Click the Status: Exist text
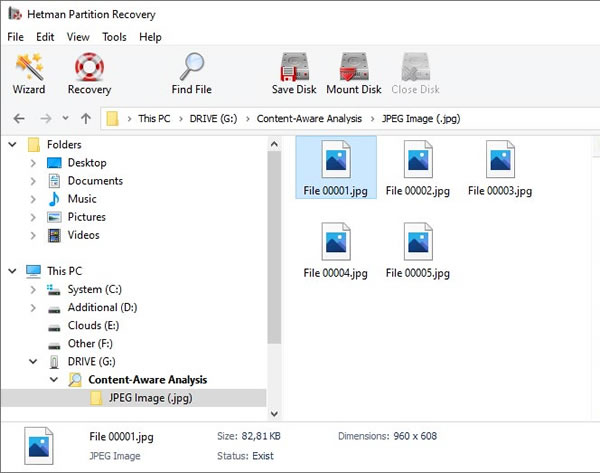 click(245, 456)
